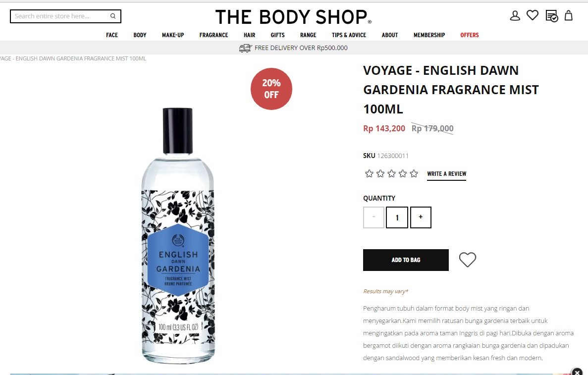The height and width of the screenshot is (375, 588).
Task: Open the TIPS & ADVICE menu
Action: pos(349,35)
